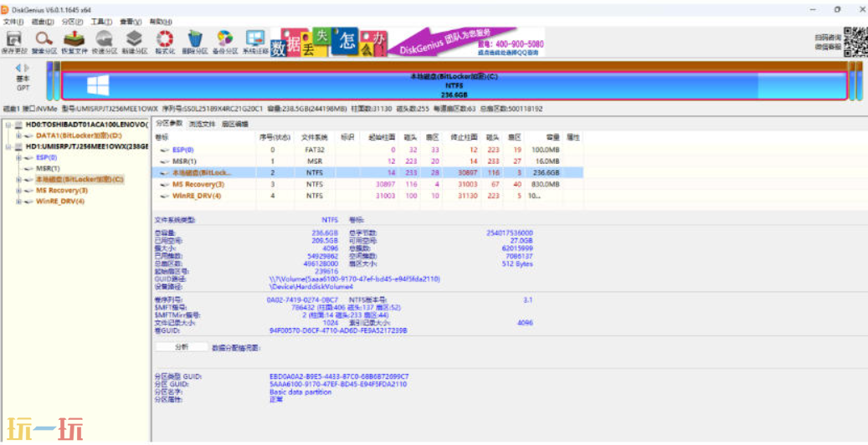Select the small gray partition segment next to the purple one
This screenshot has height=445, width=868.
click(x=57, y=81)
